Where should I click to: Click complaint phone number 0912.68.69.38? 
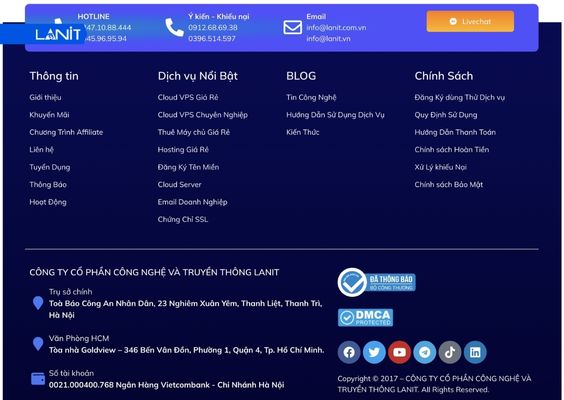point(213,28)
